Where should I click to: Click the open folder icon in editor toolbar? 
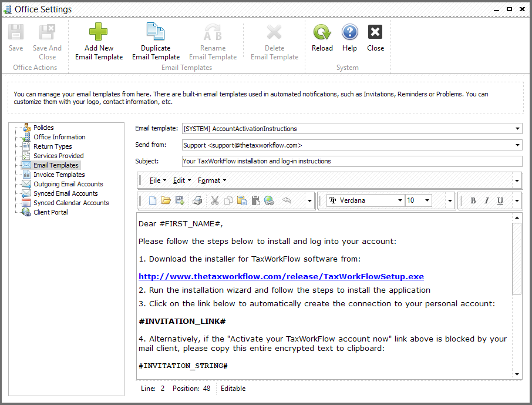pyautogui.click(x=166, y=200)
